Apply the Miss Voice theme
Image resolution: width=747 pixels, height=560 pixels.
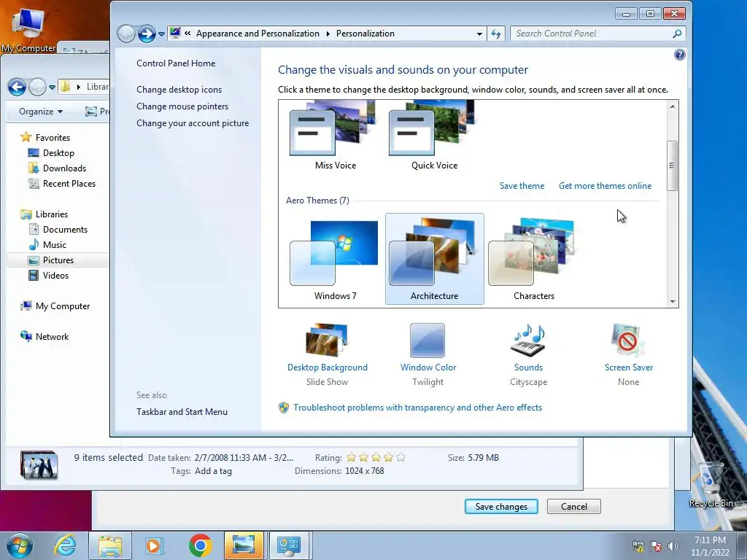[336, 136]
